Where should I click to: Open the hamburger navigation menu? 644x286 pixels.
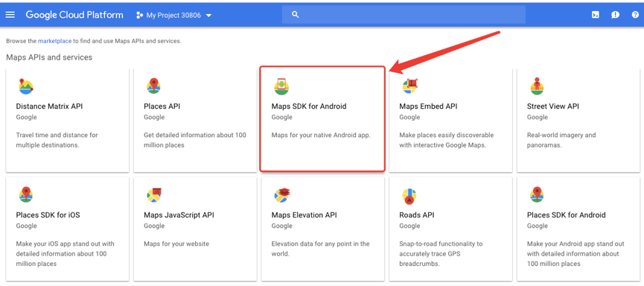10,15
